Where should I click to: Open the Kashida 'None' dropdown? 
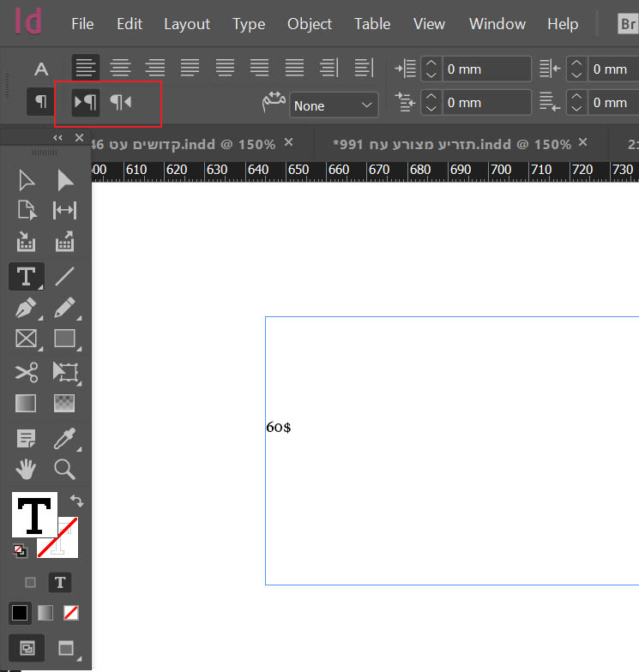pos(334,105)
